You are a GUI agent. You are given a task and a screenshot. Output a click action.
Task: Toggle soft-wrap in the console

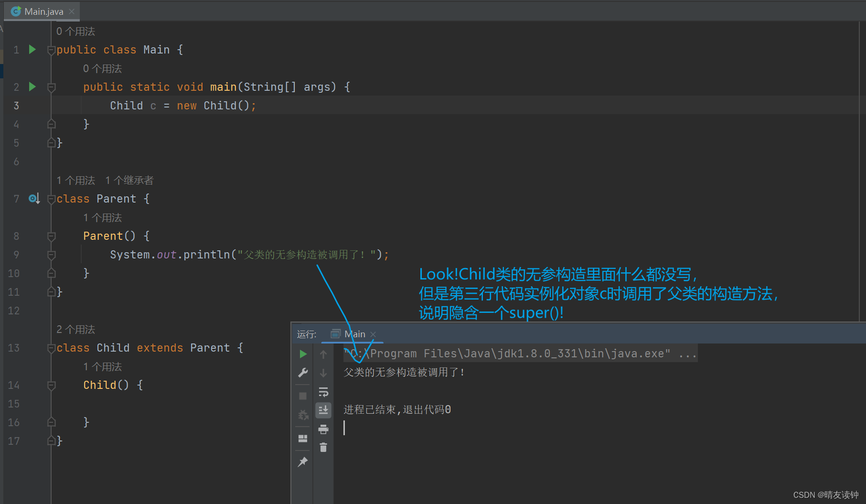pyautogui.click(x=323, y=392)
